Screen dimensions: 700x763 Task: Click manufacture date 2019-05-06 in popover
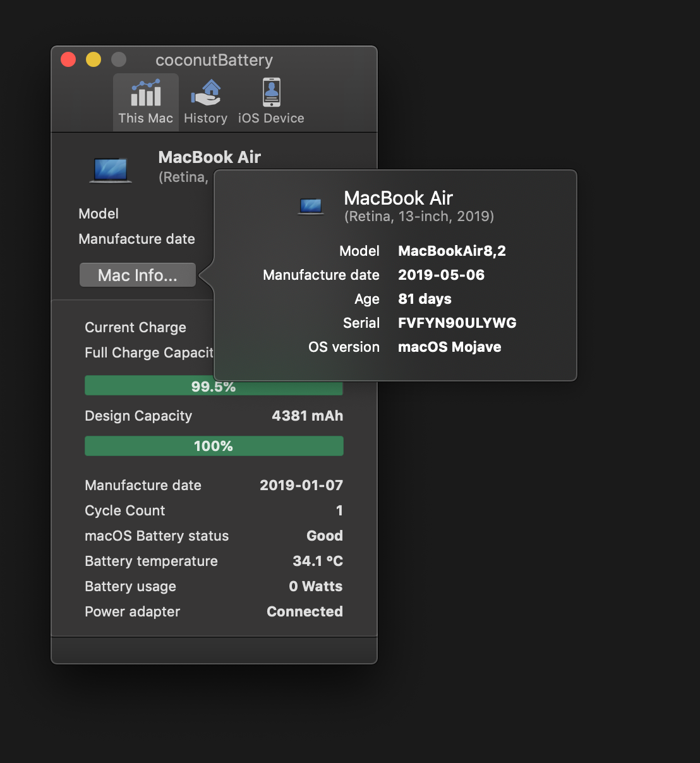click(441, 275)
